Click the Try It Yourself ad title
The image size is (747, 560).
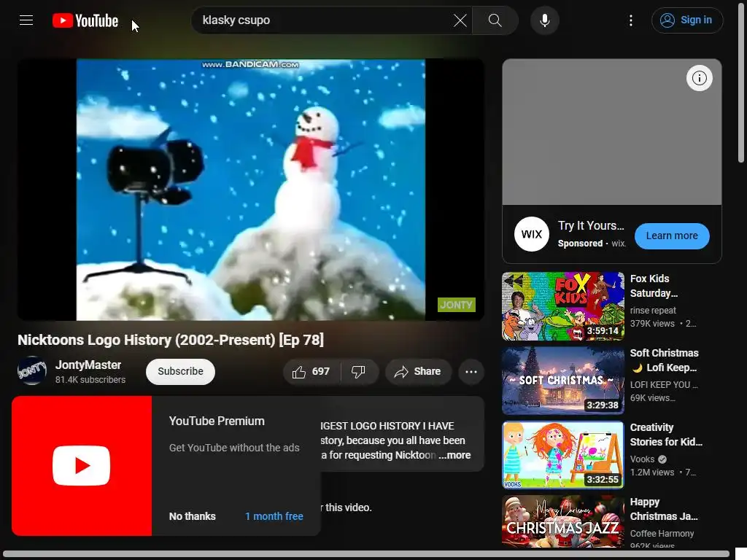[x=591, y=226]
